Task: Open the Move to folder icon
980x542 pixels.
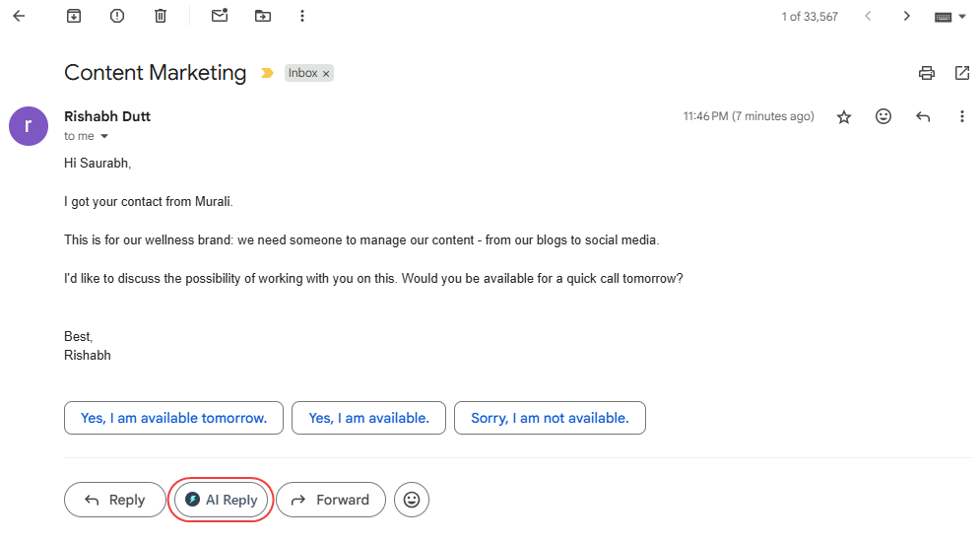Action: click(x=263, y=16)
